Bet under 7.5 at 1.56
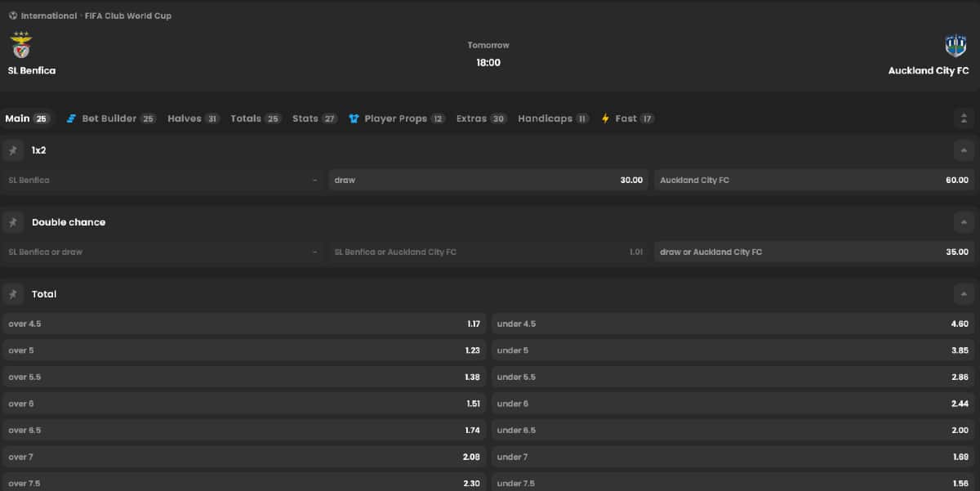The width and height of the screenshot is (980, 491). tap(733, 482)
